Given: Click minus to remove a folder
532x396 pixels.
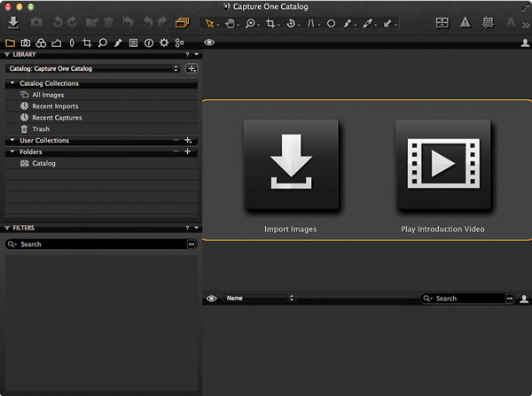Looking at the screenshot, I should (176, 151).
